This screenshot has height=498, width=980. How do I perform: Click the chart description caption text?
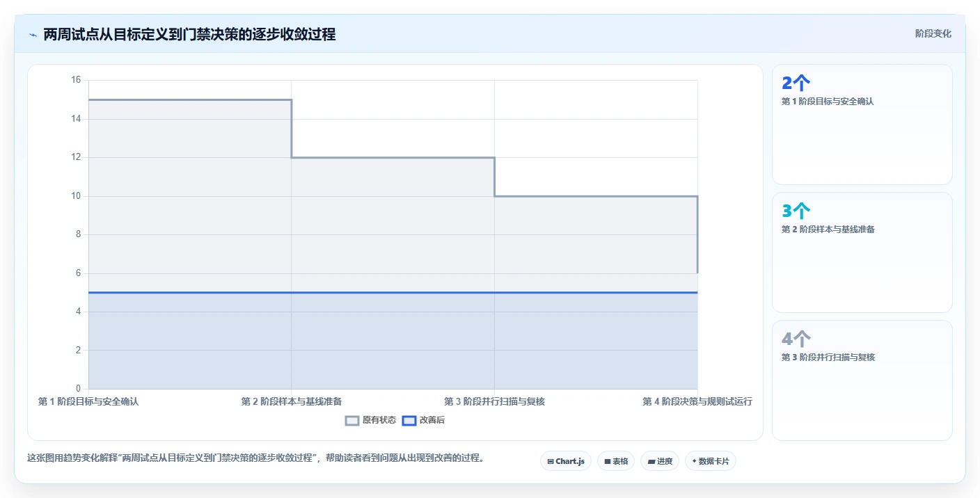point(255,458)
